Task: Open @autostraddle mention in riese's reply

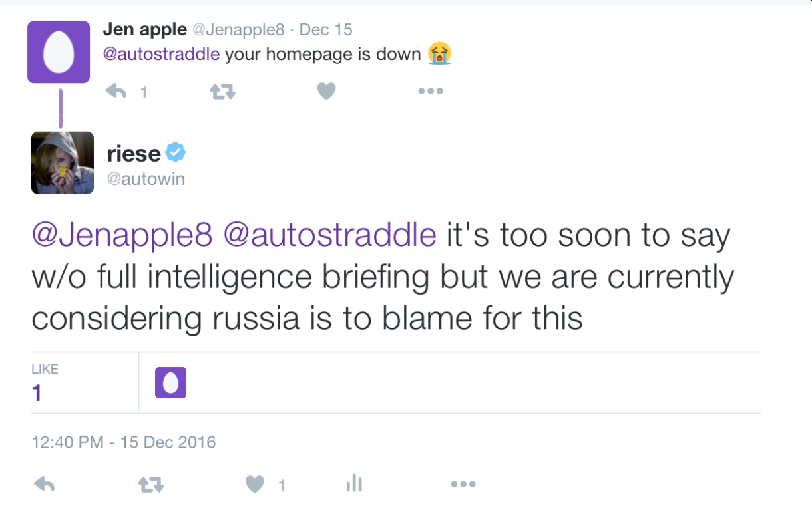Action: coord(330,236)
